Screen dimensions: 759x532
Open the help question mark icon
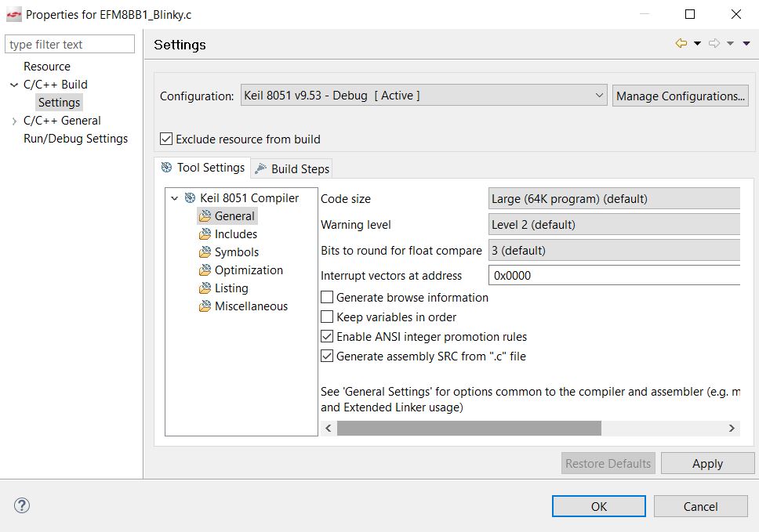pyautogui.click(x=21, y=506)
